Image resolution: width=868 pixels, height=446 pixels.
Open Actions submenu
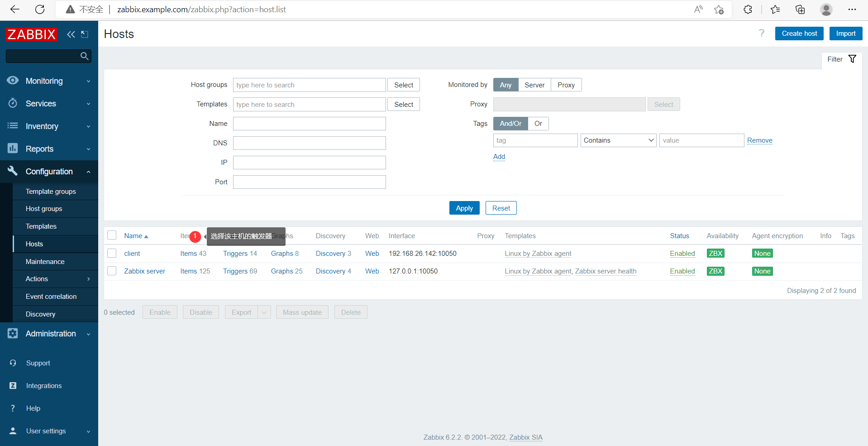click(x=55, y=279)
